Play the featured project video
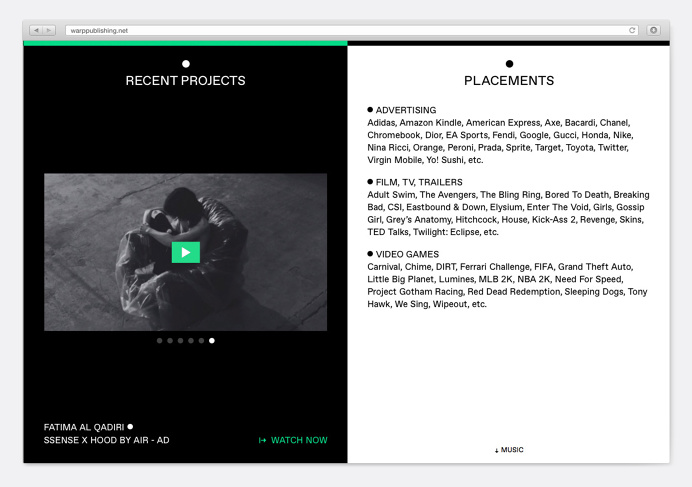692x487 pixels. pos(185,252)
